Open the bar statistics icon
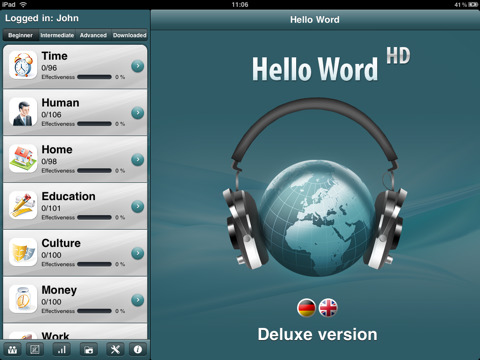Viewport: 480px width, 360px height. (x=62, y=350)
